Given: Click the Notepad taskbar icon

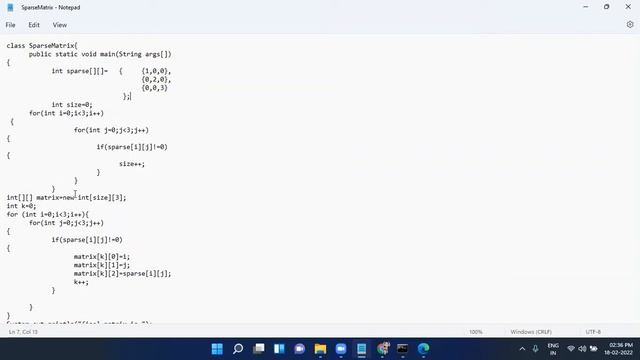Looking at the screenshot, I should click(362, 349).
